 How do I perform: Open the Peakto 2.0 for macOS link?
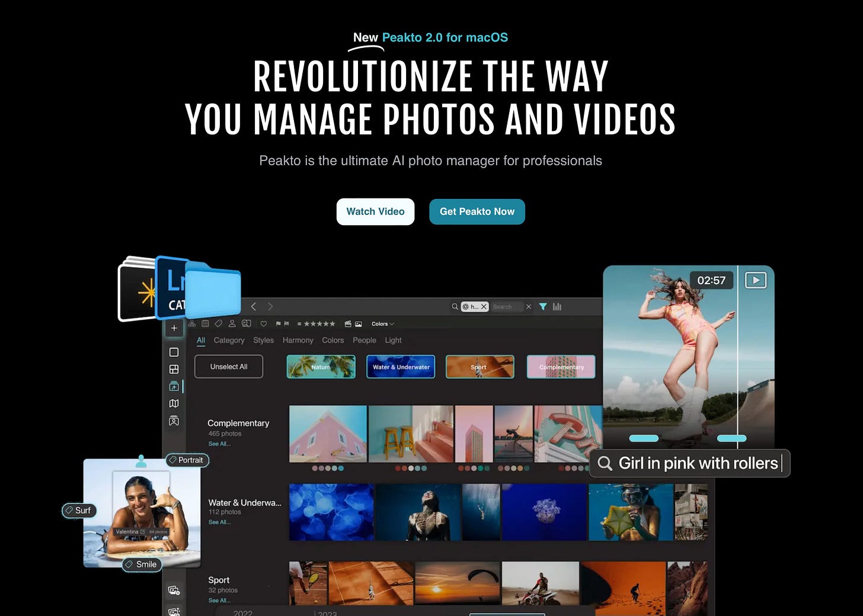pos(445,37)
